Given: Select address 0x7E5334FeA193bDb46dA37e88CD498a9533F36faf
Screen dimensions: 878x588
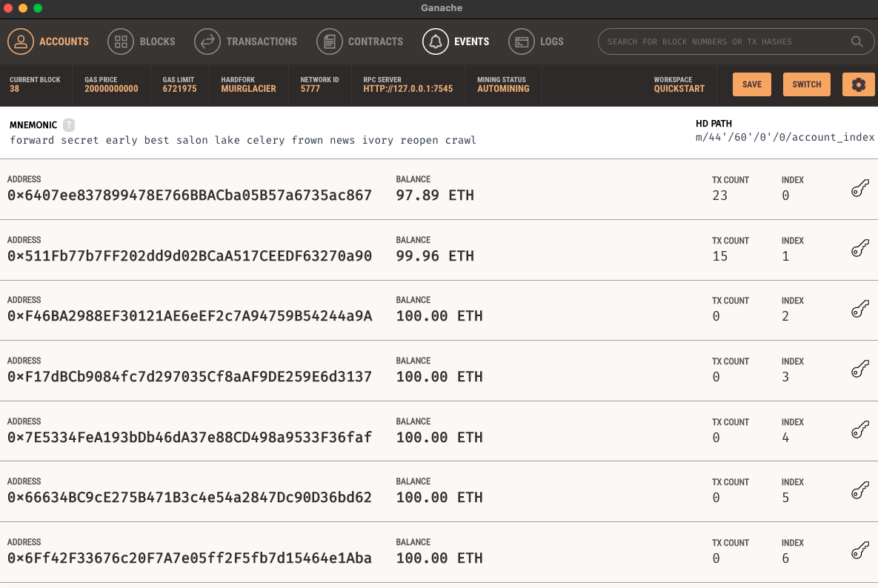Looking at the screenshot, I should coord(189,437).
